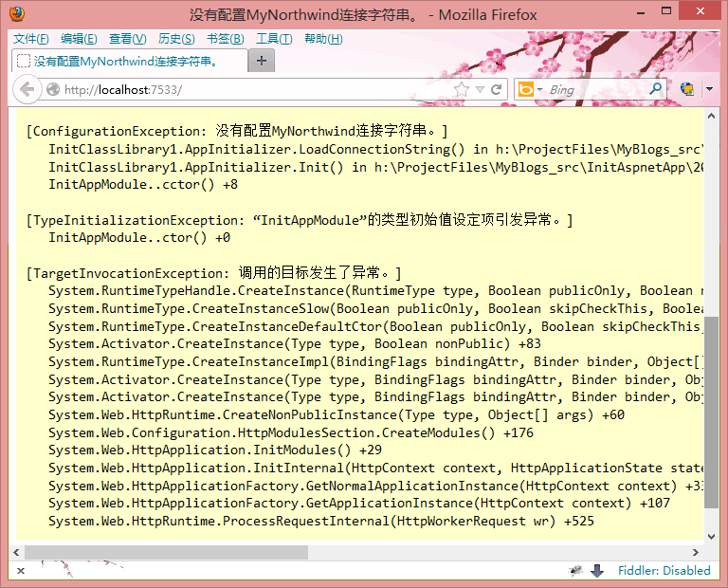Open the 工具(T) menu

(274, 39)
